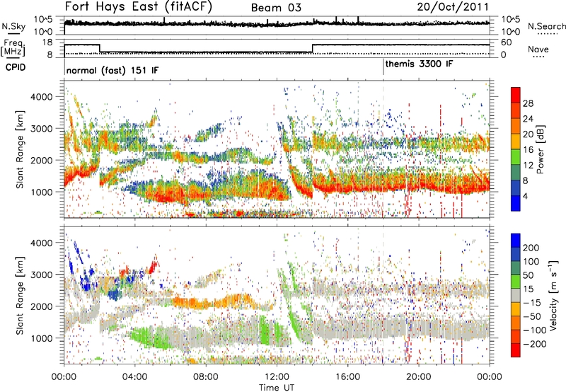The height and width of the screenshot is (392, 566).
Task: Select gray -15 to 15 velocity swatch
Action: point(516,295)
